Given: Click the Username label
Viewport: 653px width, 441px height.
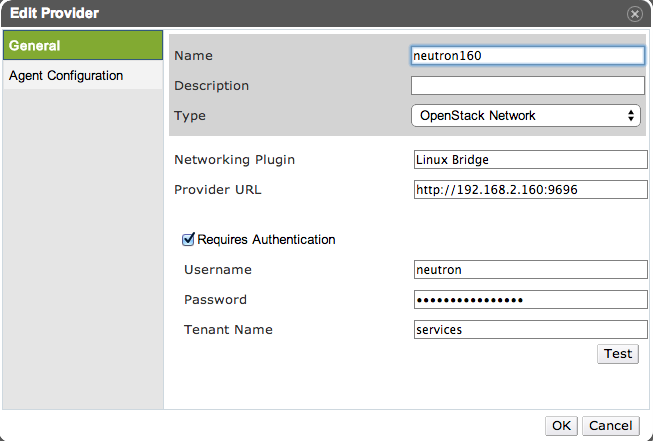Looking at the screenshot, I should click(218, 269).
